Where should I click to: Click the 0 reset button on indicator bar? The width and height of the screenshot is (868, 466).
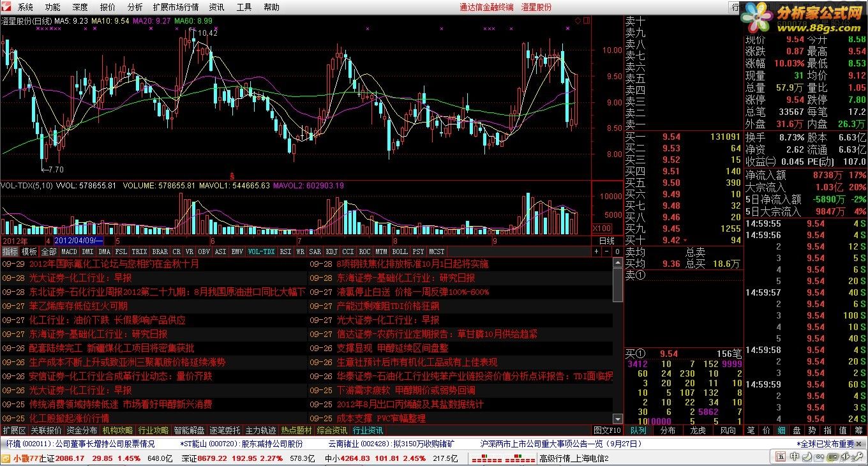[x=617, y=252]
